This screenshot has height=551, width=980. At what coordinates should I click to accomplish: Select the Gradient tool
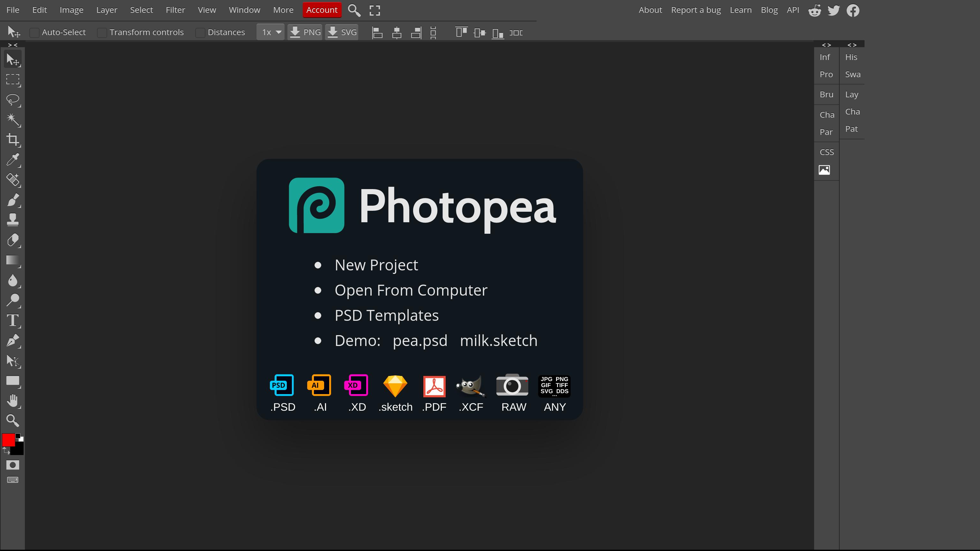click(13, 260)
